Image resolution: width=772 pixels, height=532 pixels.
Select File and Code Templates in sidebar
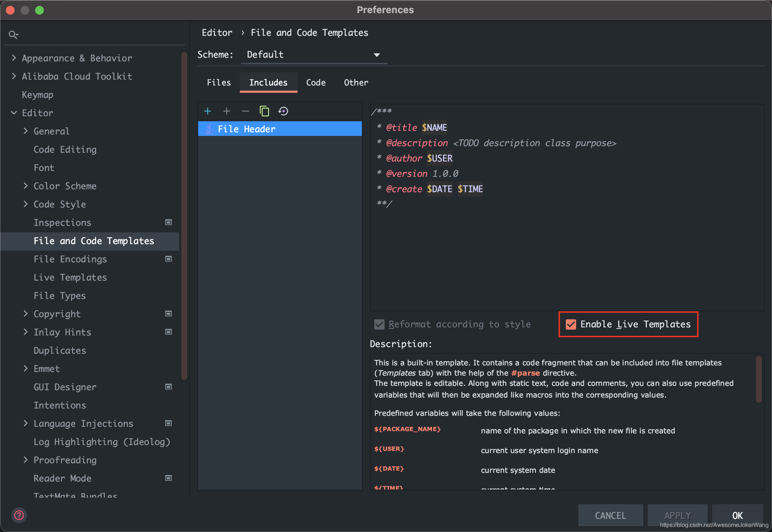coord(94,241)
